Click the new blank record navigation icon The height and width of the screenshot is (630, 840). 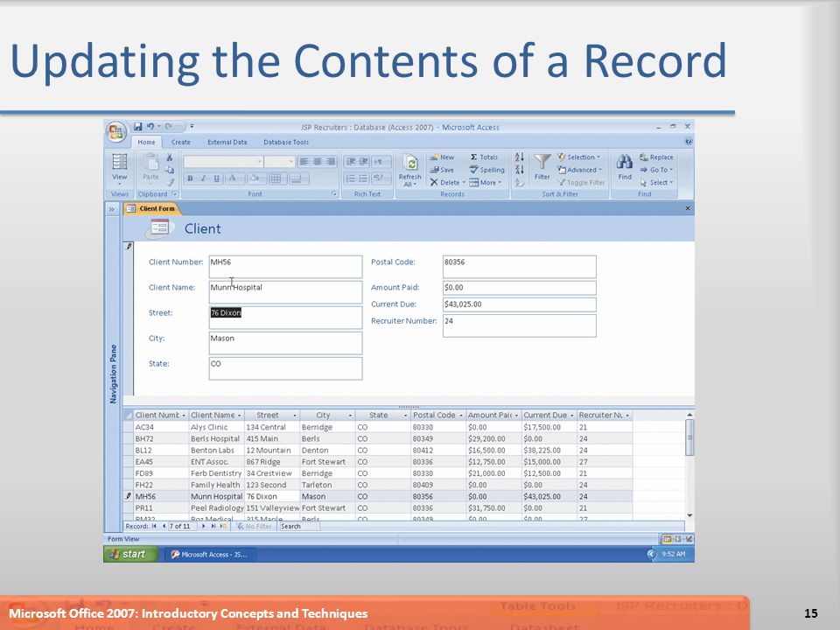[223, 526]
